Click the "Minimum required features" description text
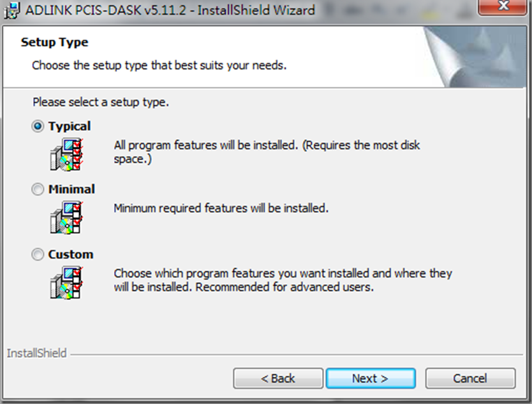Image resolution: width=532 pixels, height=404 pixels. point(221,208)
